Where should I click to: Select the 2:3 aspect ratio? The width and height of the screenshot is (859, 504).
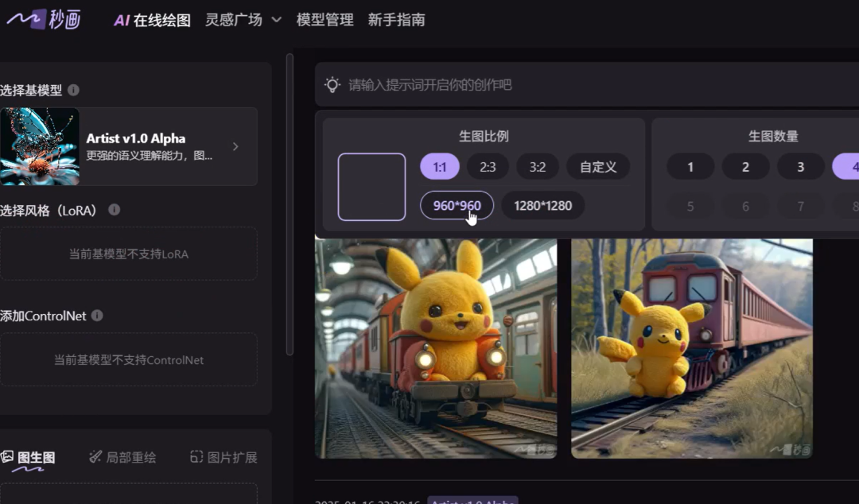click(x=488, y=166)
